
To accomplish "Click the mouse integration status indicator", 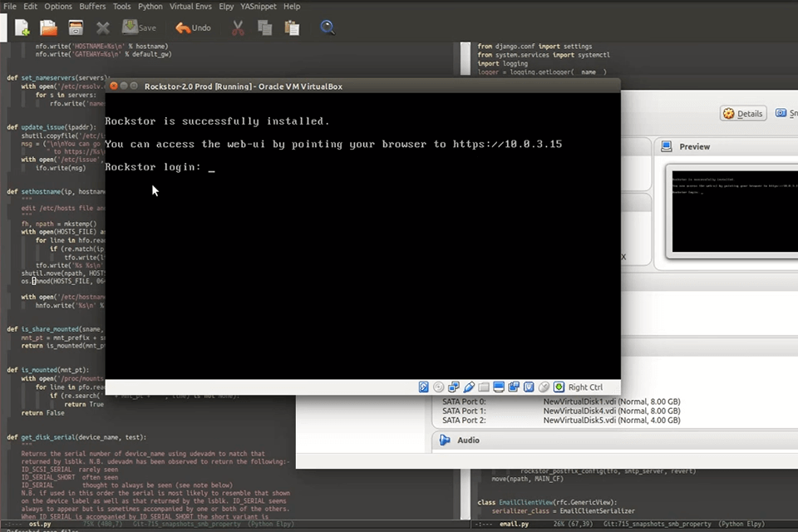I will tap(545, 387).
